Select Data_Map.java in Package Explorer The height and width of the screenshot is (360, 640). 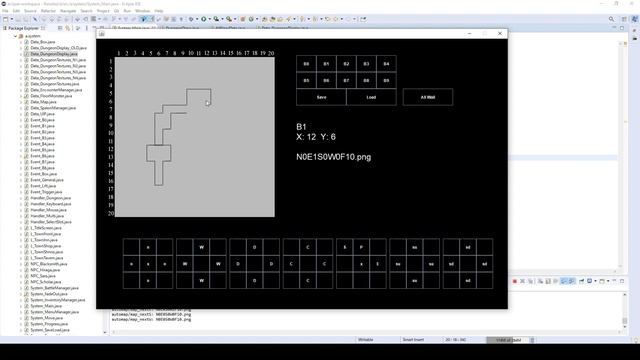point(43,102)
